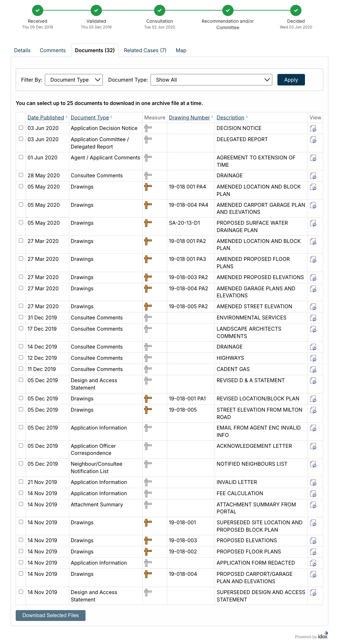Image resolution: width=337 pixels, height=644 pixels.
Task: Sort by Document Type column header
Action: [90, 117]
